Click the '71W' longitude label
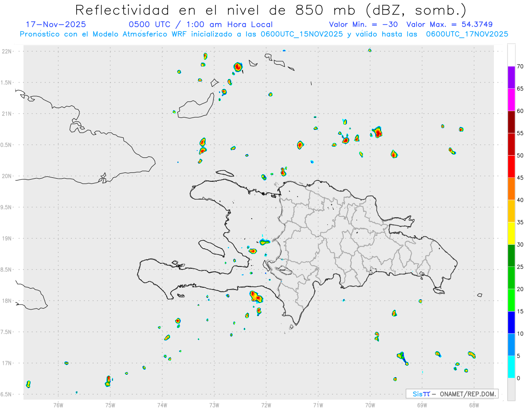 tap(318, 405)
